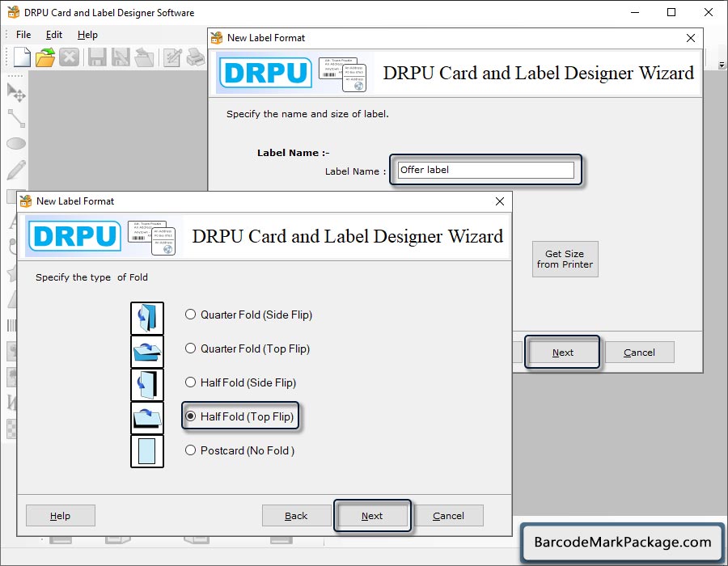
Task: Click the Half Fold Side Flip picture icon
Action: 147,385
